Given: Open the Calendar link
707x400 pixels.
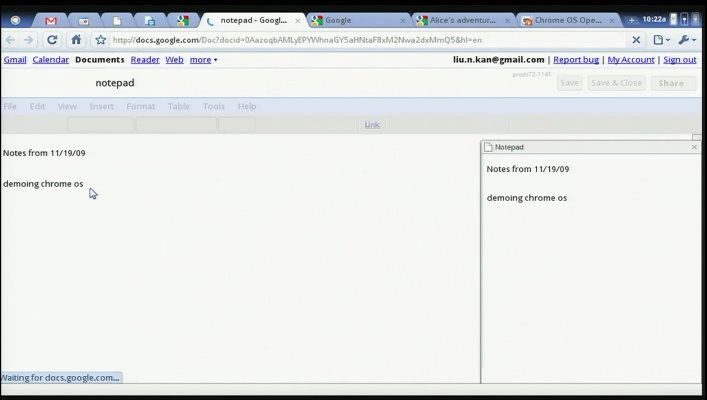Looking at the screenshot, I should pos(50,60).
